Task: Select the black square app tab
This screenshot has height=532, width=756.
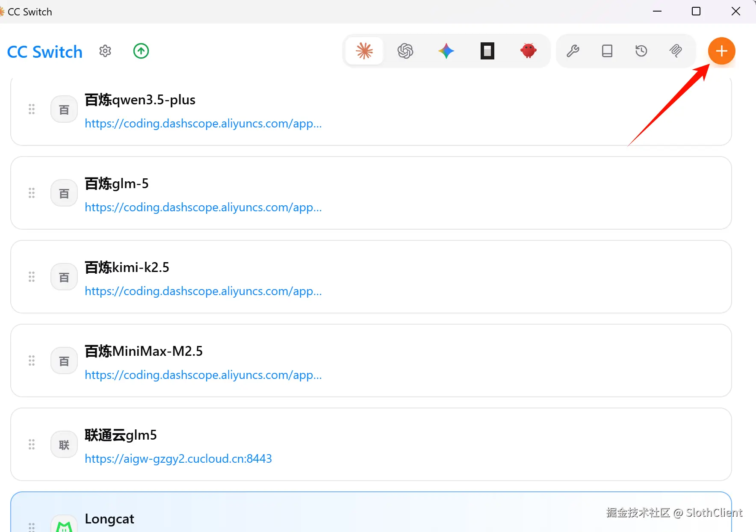Action: [x=487, y=51]
